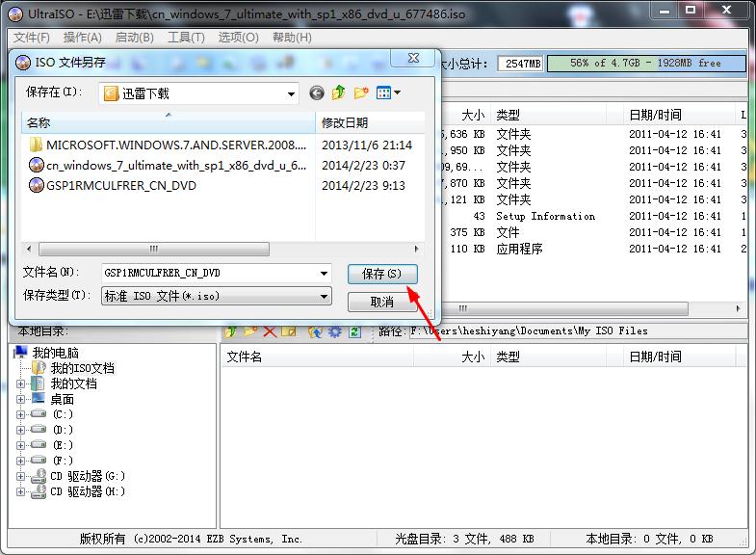
Task: Select the GSP1RMCULFRER_CN_DVD file in list
Action: [x=113, y=186]
